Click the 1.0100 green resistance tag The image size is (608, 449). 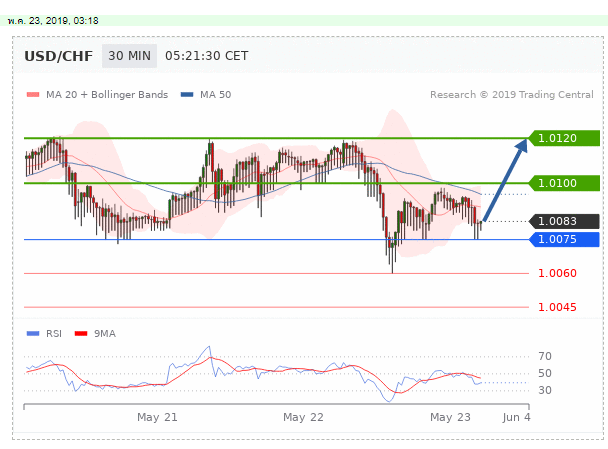[564, 183]
